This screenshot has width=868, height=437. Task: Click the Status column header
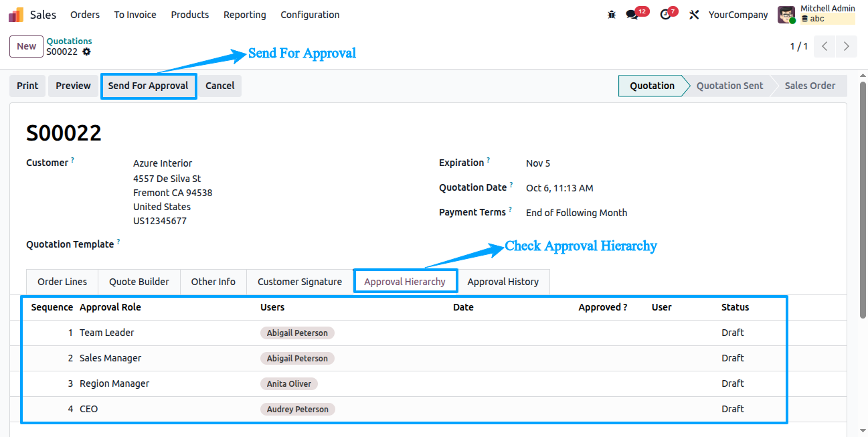point(735,307)
